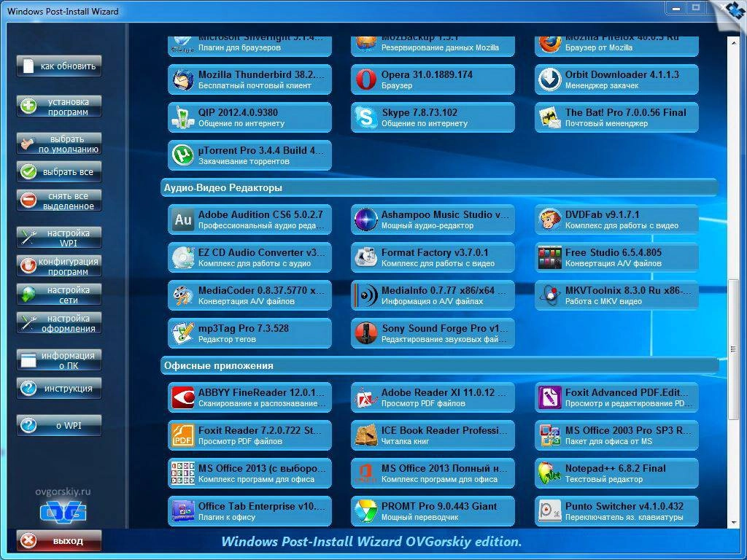The height and width of the screenshot is (560, 747).
Task: Click the EZ CD Audio Converter icon
Action: pyautogui.click(x=182, y=257)
